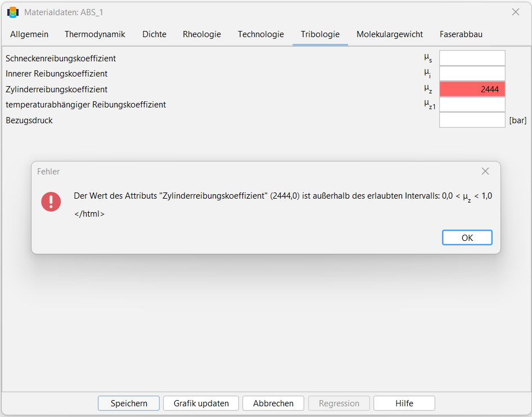Switch to the Allgemein tab
This screenshot has width=532, height=417.
click(29, 34)
